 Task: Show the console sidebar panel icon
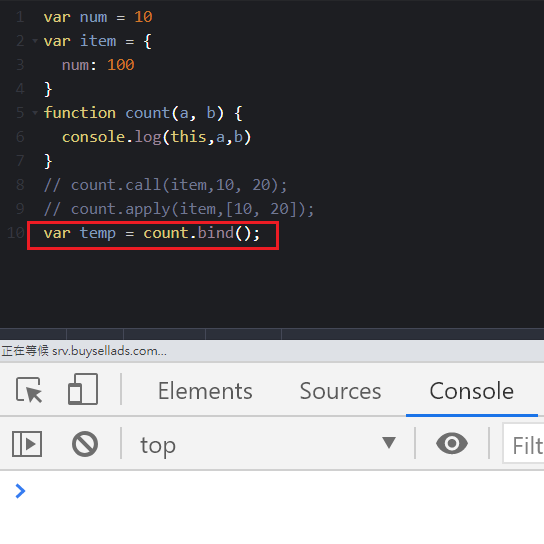tap(27, 444)
